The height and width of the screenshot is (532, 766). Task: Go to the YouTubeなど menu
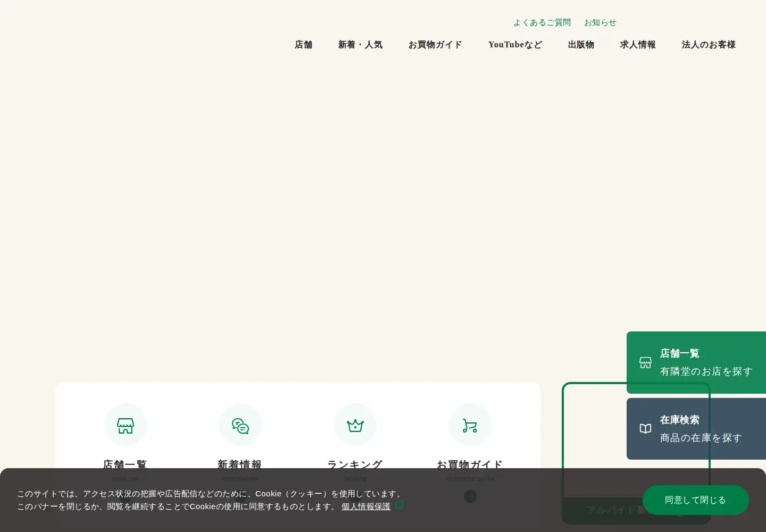point(515,45)
